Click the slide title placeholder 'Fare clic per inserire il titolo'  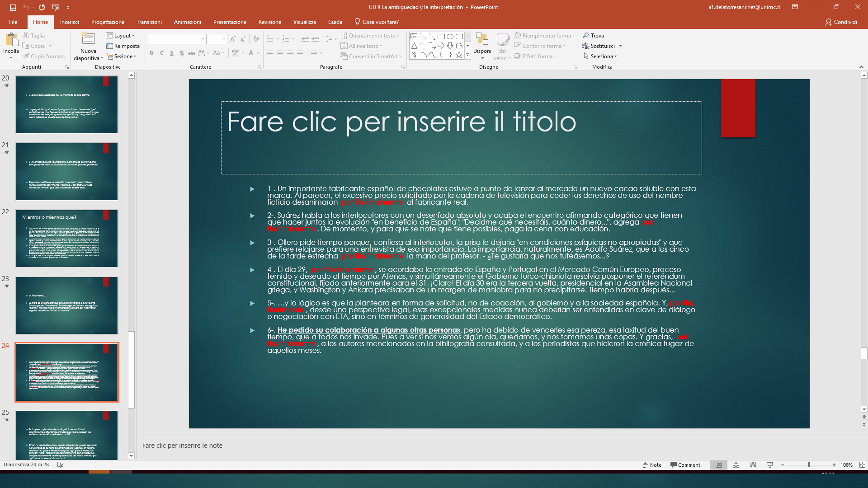click(461, 138)
